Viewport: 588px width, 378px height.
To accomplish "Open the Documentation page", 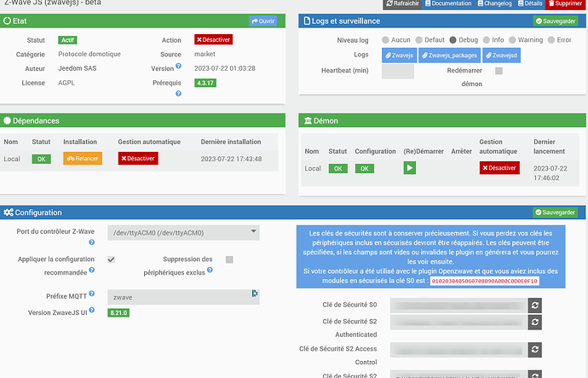I will coord(448,3).
